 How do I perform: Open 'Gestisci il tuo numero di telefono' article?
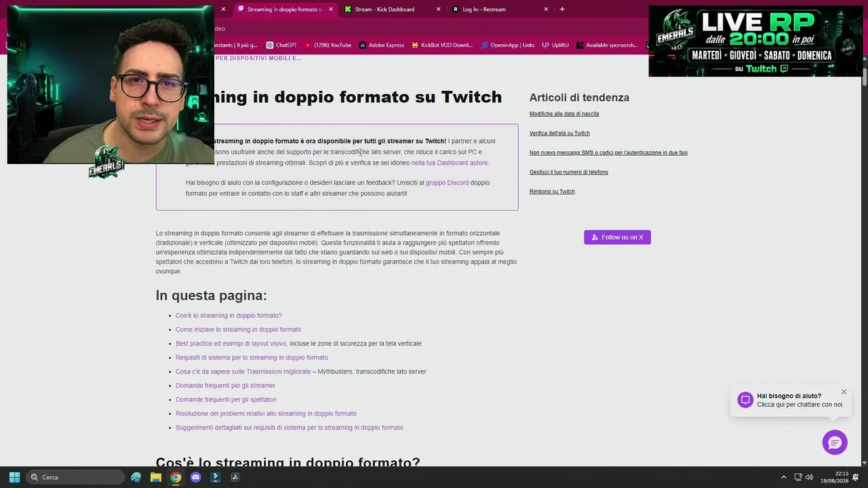point(569,172)
